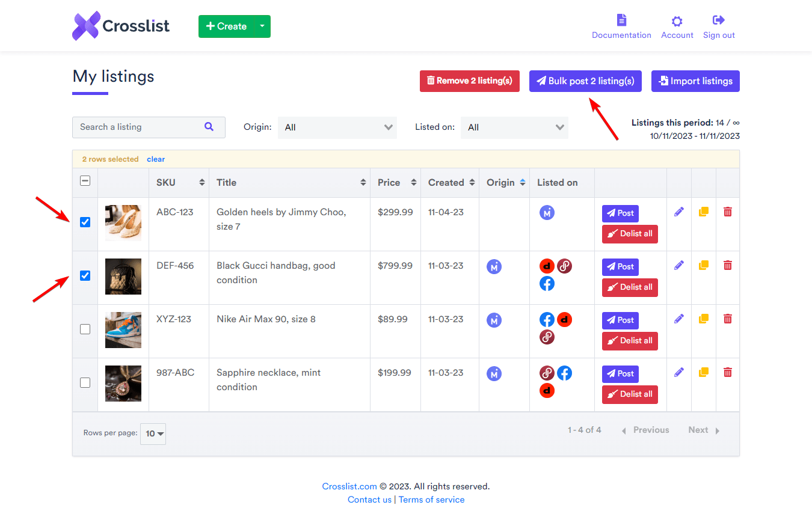Edit the Sapphire necklace listing
812x511 pixels.
(x=679, y=372)
